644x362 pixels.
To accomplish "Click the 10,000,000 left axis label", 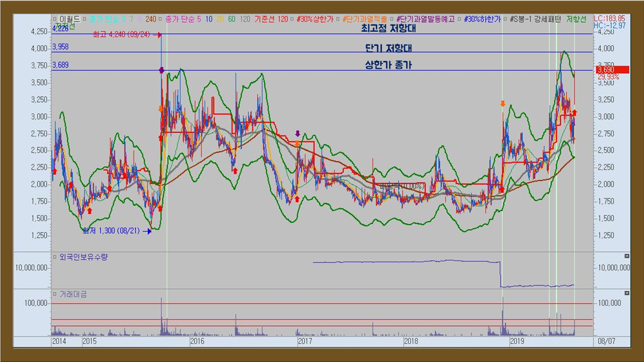I will point(31,267).
